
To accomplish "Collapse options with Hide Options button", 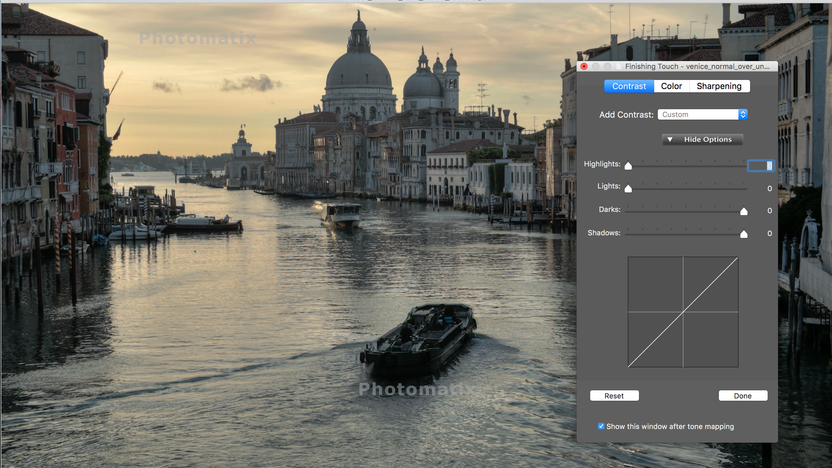I will [x=702, y=140].
